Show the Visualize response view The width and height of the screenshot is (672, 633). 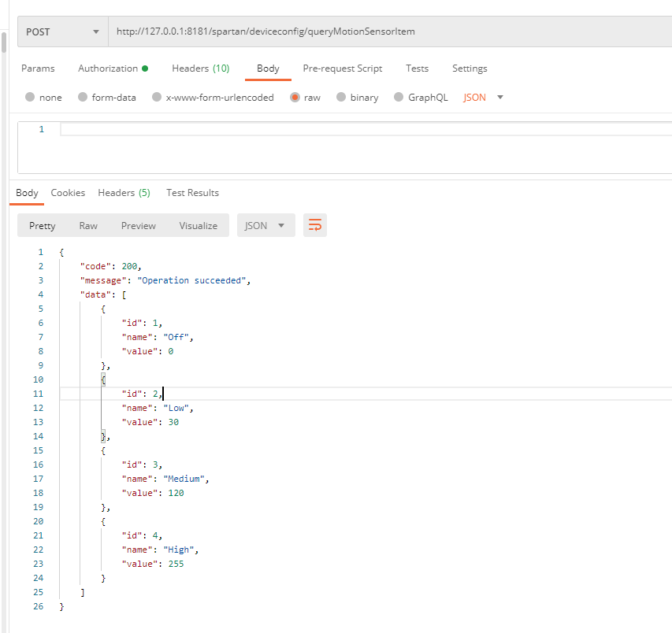click(198, 225)
